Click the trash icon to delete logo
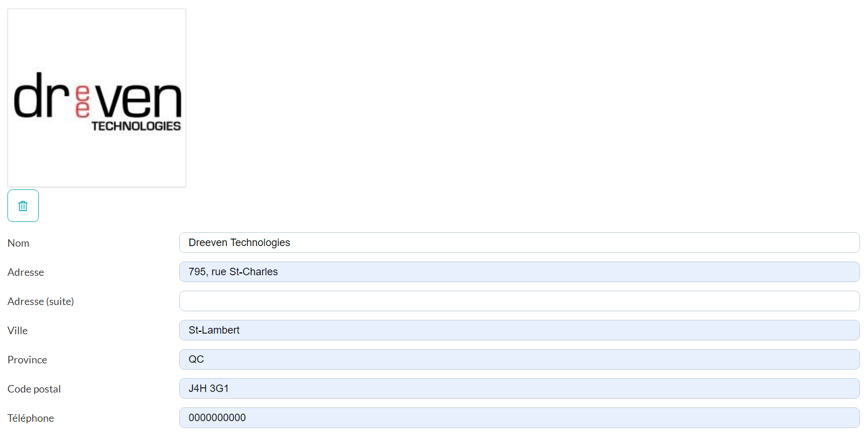Image resolution: width=868 pixels, height=436 pixels. pos(23,206)
